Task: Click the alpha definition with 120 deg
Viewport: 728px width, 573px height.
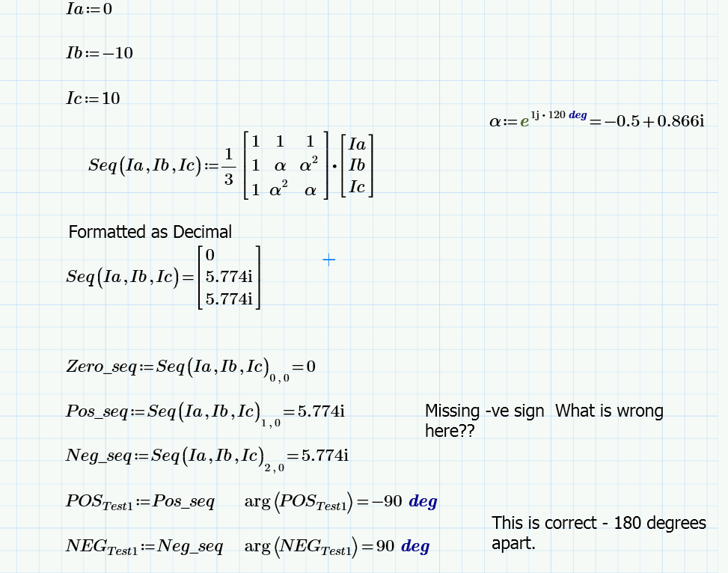Action: pyautogui.click(x=597, y=120)
